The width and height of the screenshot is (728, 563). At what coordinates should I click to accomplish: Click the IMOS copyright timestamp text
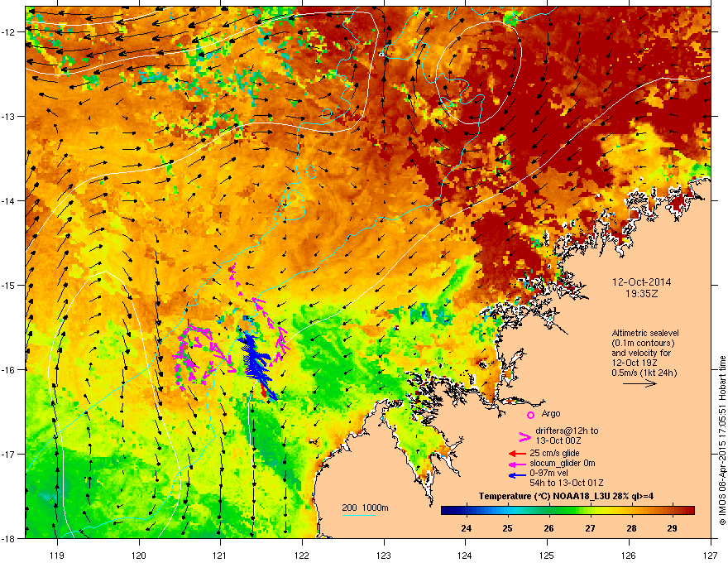pyautogui.click(x=722, y=440)
